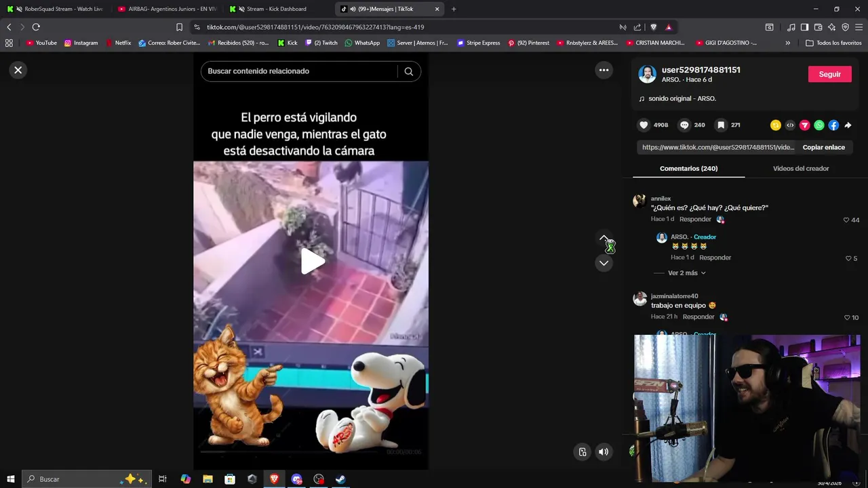The height and width of the screenshot is (488, 868).
Task: Bookmark this page in the address bar
Action: pyautogui.click(x=179, y=27)
